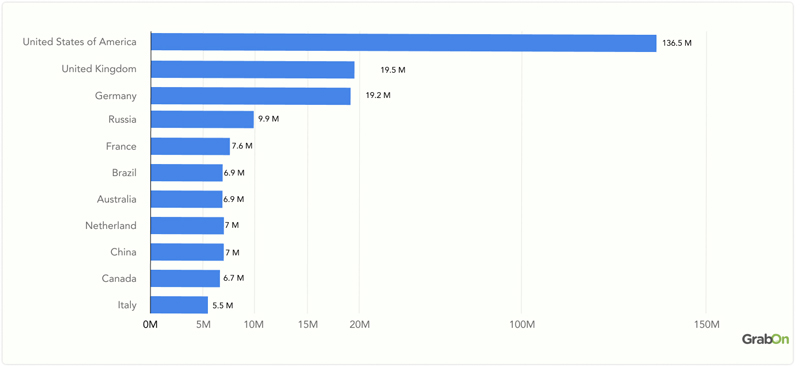The height and width of the screenshot is (366, 800).
Task: Click the China country label
Action: click(x=123, y=252)
